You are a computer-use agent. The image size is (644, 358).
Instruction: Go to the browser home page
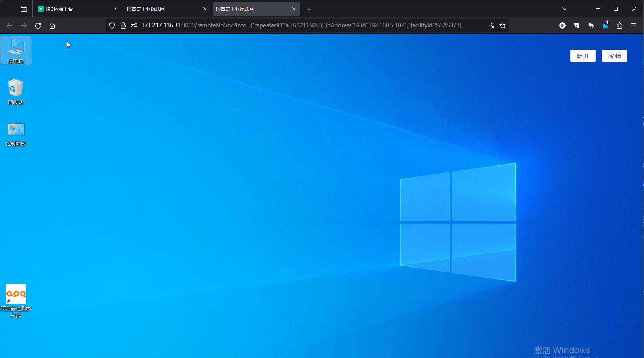52,25
